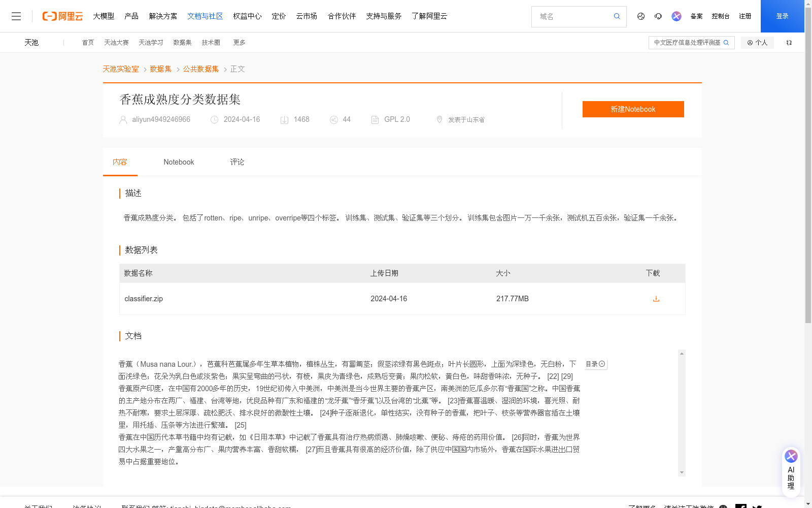Click the blue 登录 button
The height and width of the screenshot is (508, 812).
[782, 16]
